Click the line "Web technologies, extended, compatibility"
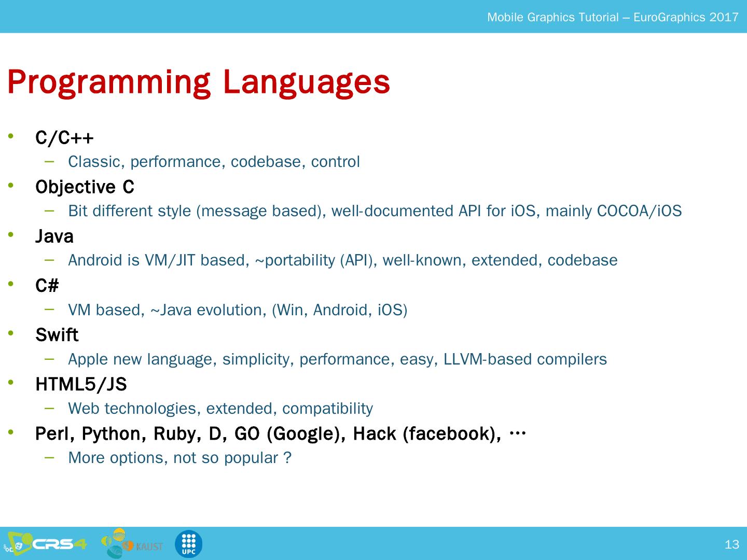 [x=220, y=409]
